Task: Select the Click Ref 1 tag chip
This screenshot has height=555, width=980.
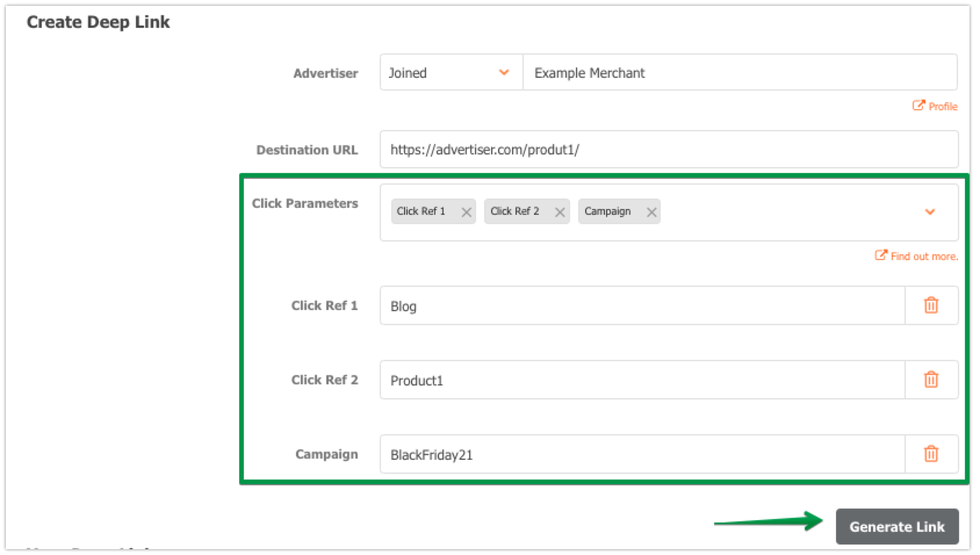Action: [x=421, y=211]
